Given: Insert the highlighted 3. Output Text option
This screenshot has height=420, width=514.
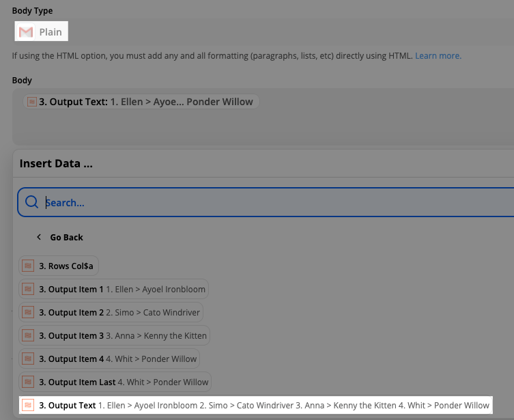Looking at the screenshot, I should [256, 405].
